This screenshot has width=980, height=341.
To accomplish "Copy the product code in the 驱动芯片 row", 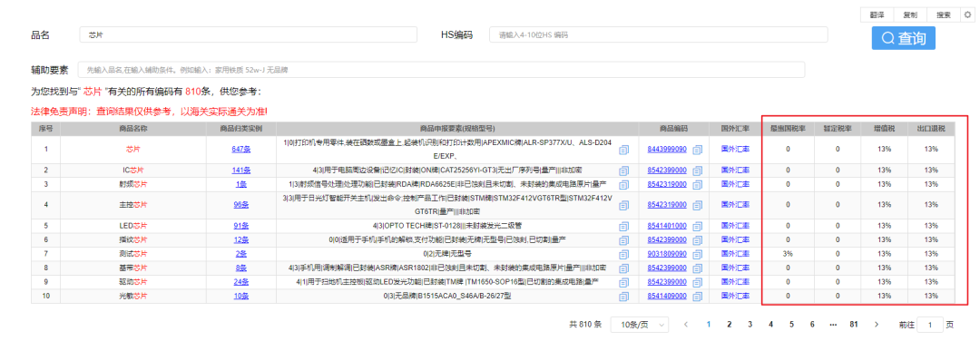I will [698, 282].
